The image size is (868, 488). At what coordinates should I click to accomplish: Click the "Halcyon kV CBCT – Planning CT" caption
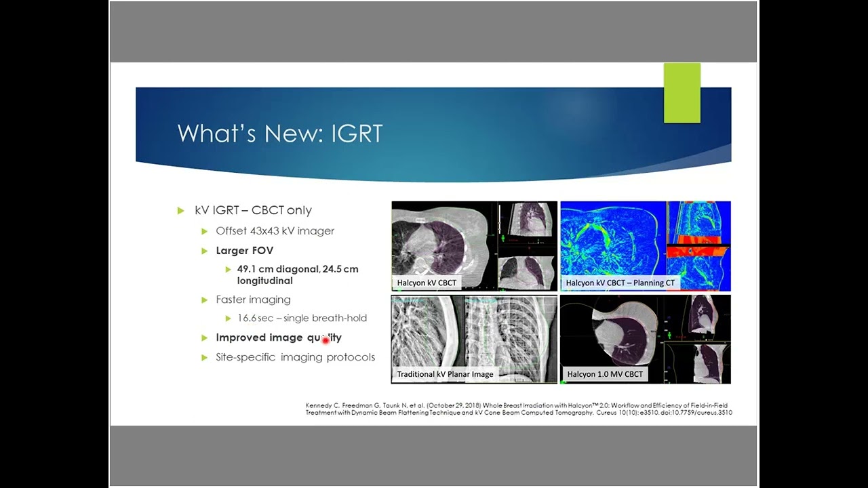point(620,283)
